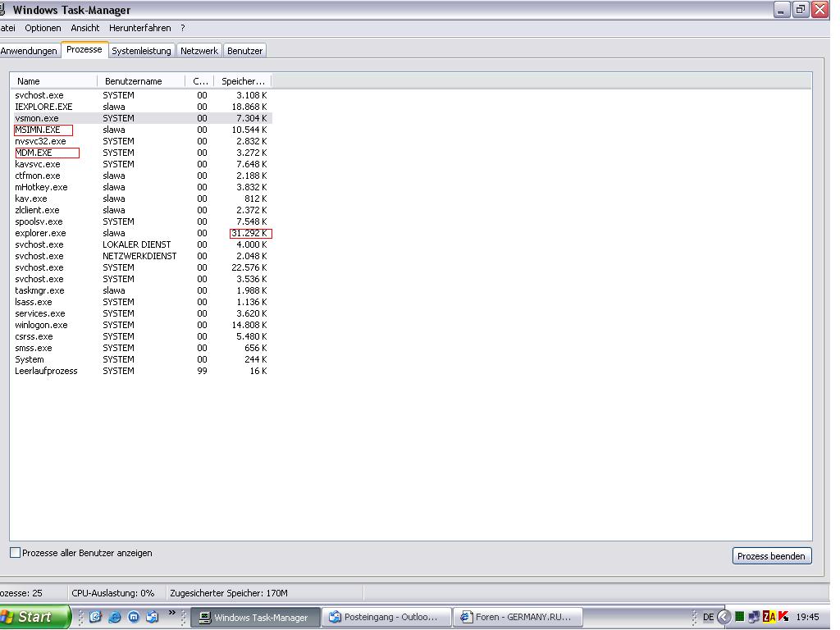This screenshot has height=630, width=840.
Task: Select the Leerlaufprozess row
Action: point(141,372)
